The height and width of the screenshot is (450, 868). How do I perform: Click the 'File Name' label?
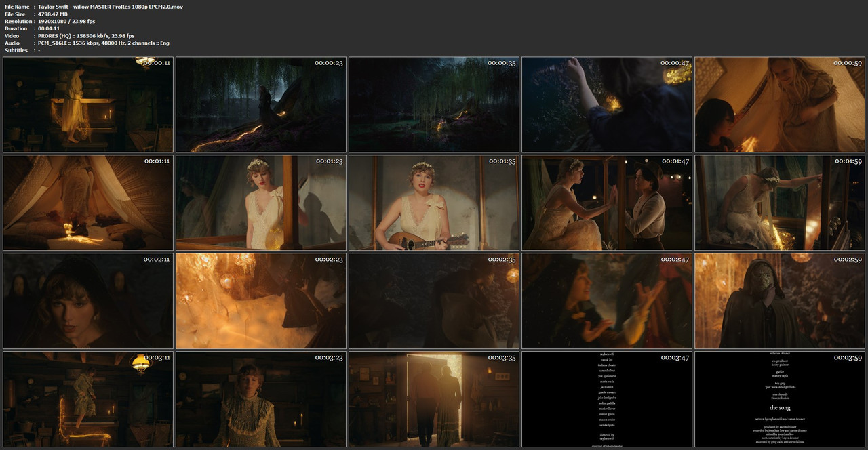(17, 6)
